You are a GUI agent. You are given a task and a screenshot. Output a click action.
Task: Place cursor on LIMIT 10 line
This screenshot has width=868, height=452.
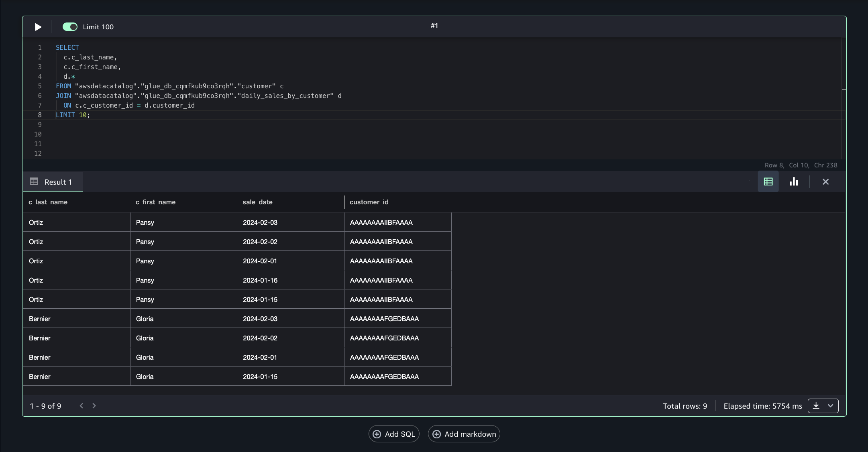(x=72, y=115)
